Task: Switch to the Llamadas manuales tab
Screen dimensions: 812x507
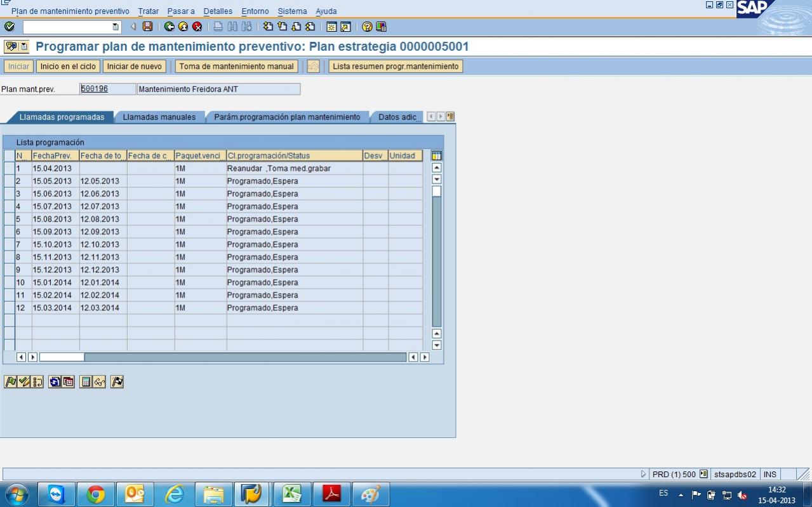Action: click(159, 117)
